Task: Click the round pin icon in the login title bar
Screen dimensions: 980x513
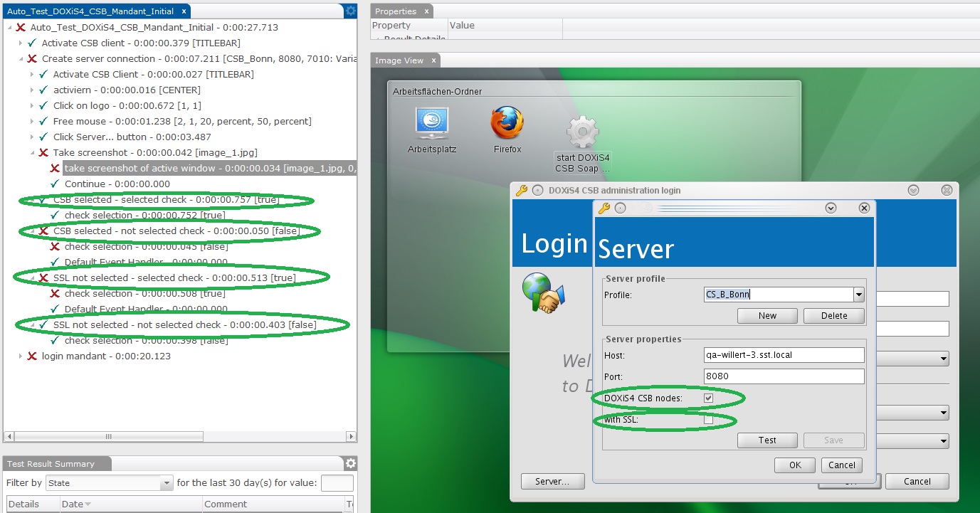Action: [537, 190]
